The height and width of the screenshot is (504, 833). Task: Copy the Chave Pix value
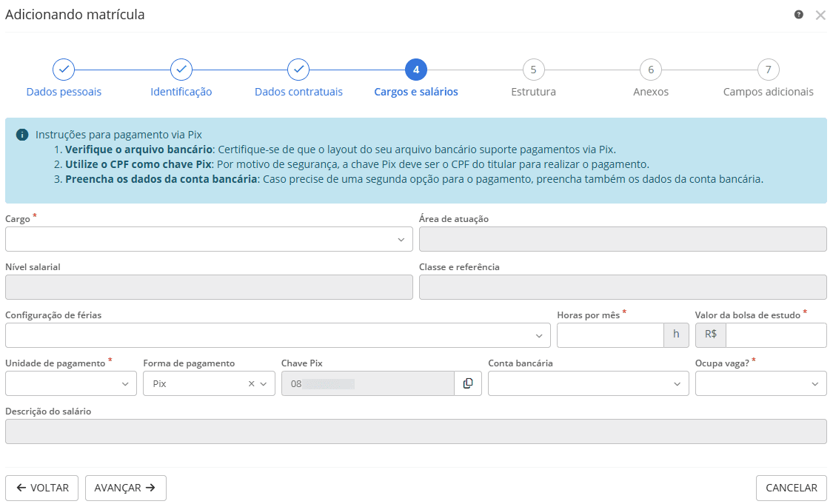click(468, 383)
